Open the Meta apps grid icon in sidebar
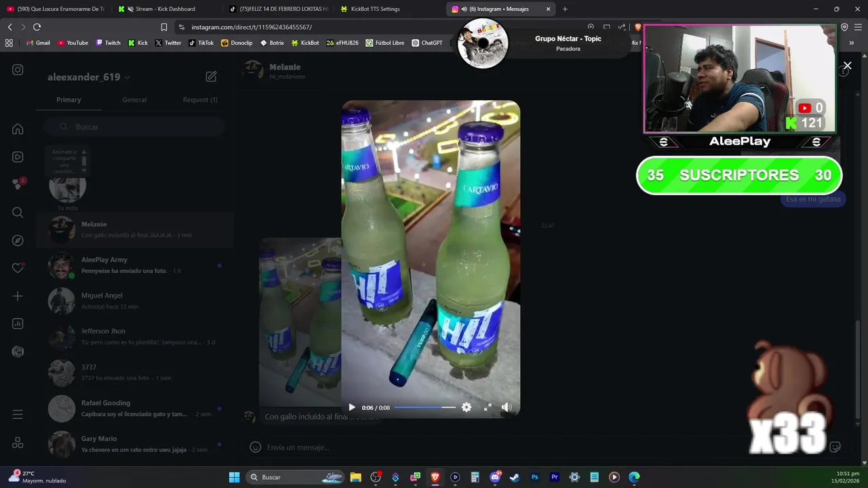868x488 pixels. pyautogui.click(x=18, y=443)
